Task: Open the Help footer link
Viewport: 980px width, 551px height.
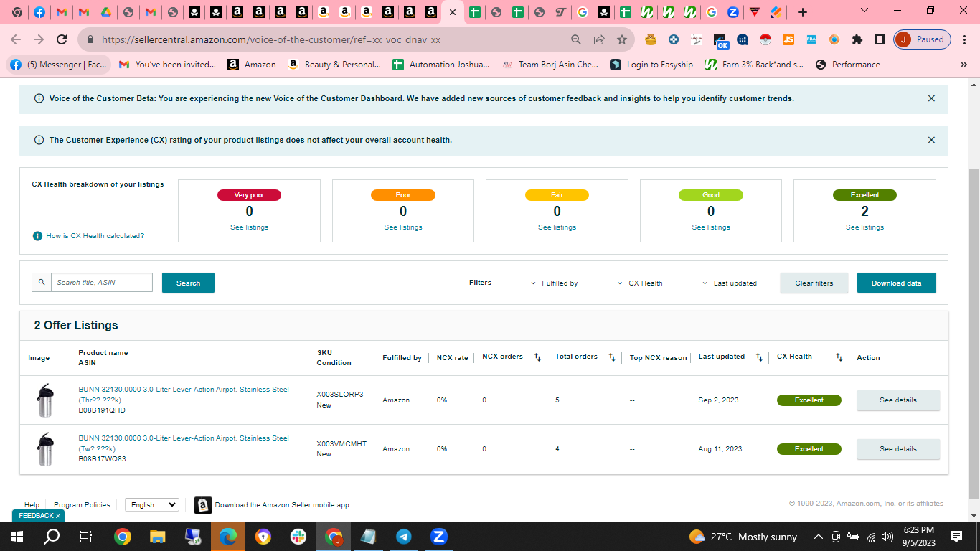Action: pos(32,505)
